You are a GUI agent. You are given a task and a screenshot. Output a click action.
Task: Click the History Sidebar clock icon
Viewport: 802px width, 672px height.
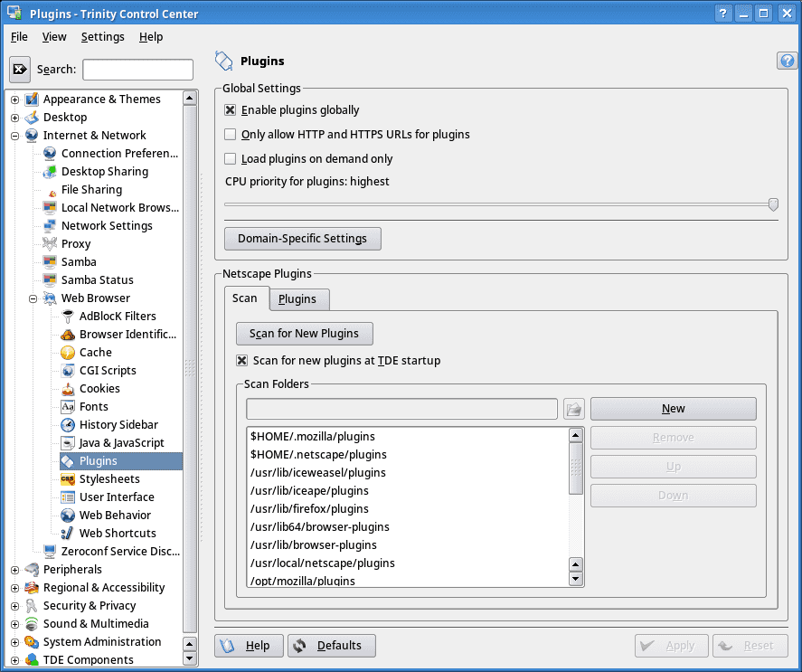tap(68, 425)
